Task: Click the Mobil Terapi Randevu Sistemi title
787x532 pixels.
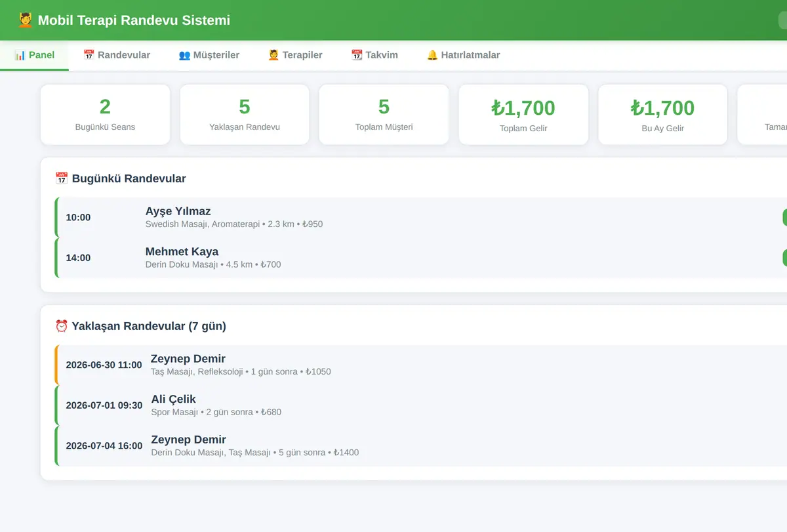Action: pos(134,20)
